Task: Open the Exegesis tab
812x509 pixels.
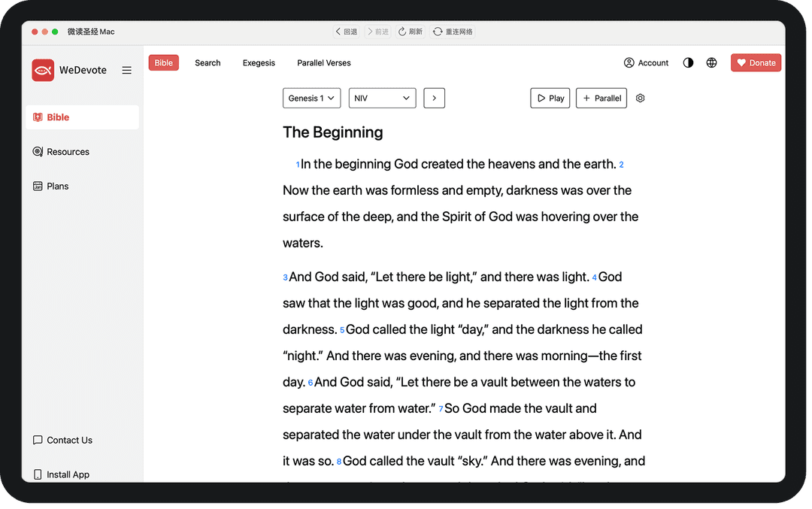Action: 259,63
